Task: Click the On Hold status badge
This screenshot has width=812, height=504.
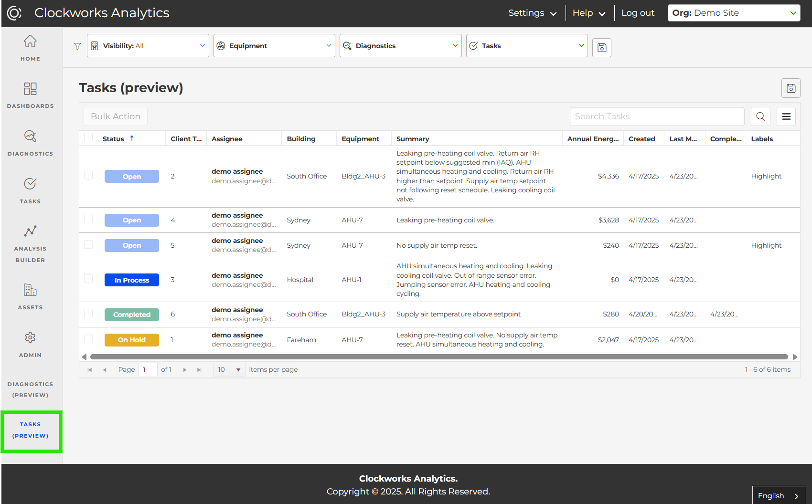Action: [x=132, y=340]
